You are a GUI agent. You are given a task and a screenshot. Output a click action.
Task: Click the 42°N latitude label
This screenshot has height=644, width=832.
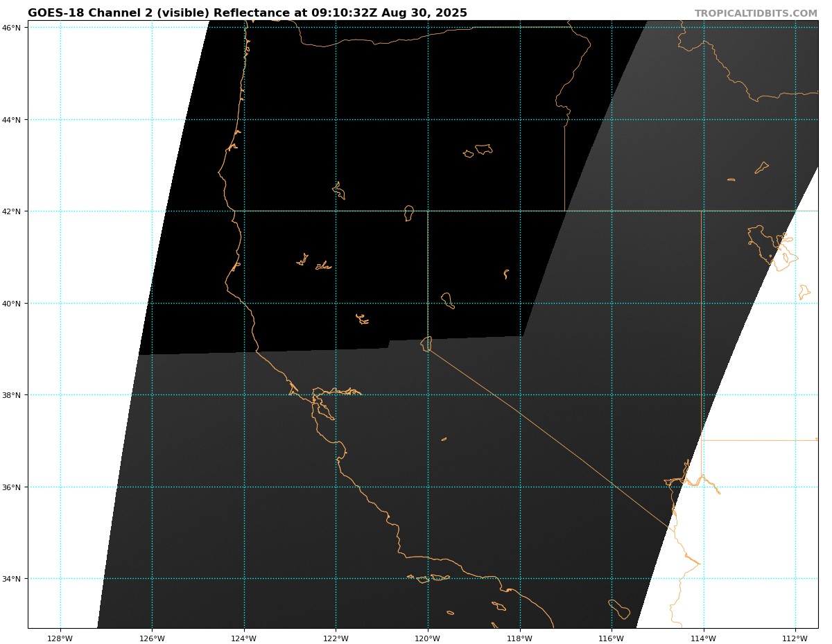tap(13, 211)
